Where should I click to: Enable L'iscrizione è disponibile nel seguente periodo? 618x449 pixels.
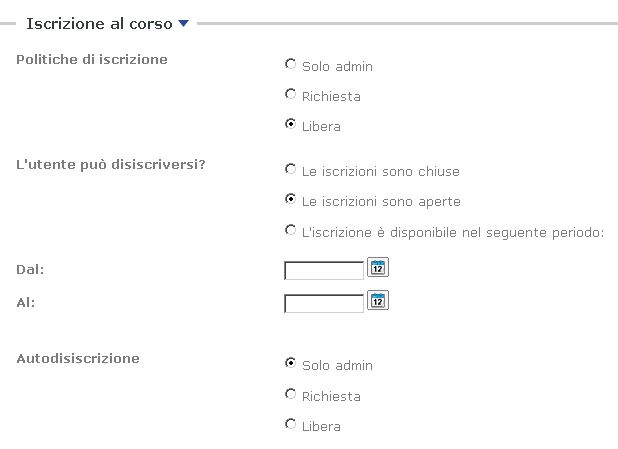[291, 231]
